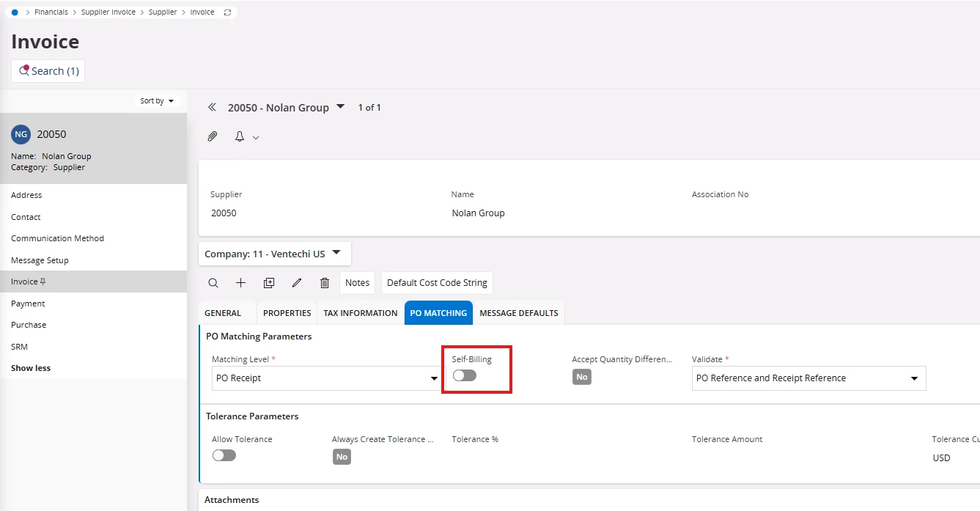
Task: Delete the record with the trash icon
Action: [325, 283]
